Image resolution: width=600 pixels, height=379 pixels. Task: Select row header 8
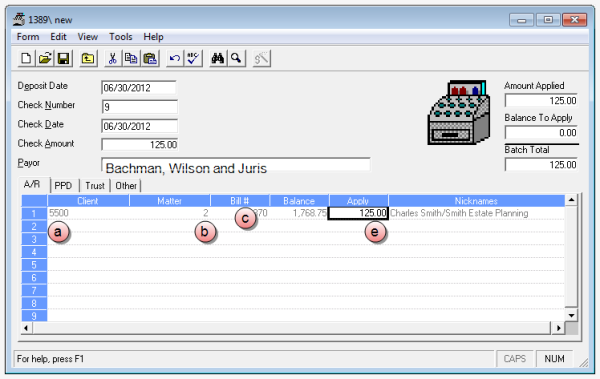pos(34,303)
